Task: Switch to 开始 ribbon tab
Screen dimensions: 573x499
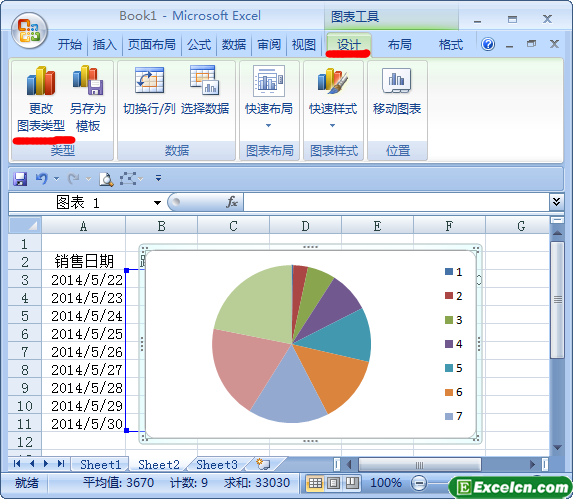Action: point(69,45)
